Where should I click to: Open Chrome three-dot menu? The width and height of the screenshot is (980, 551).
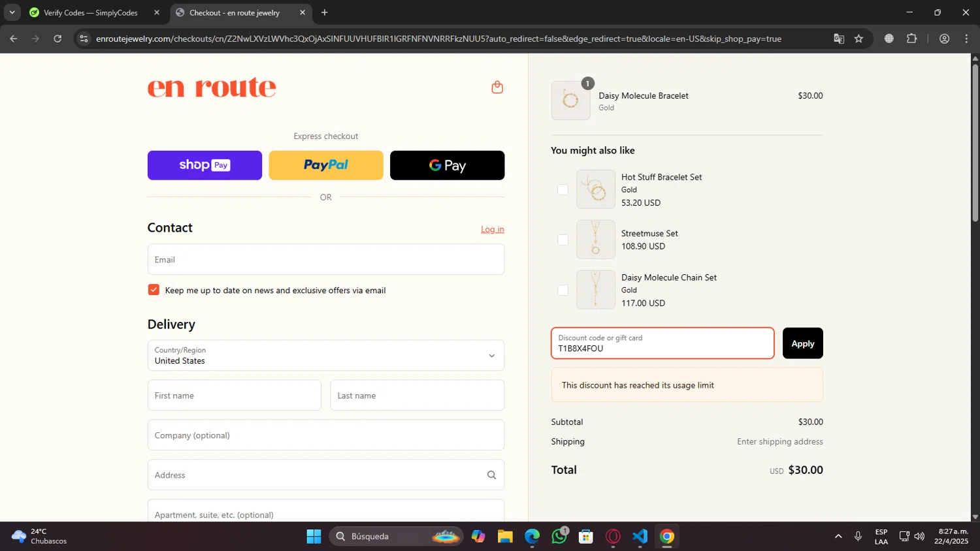point(966,39)
